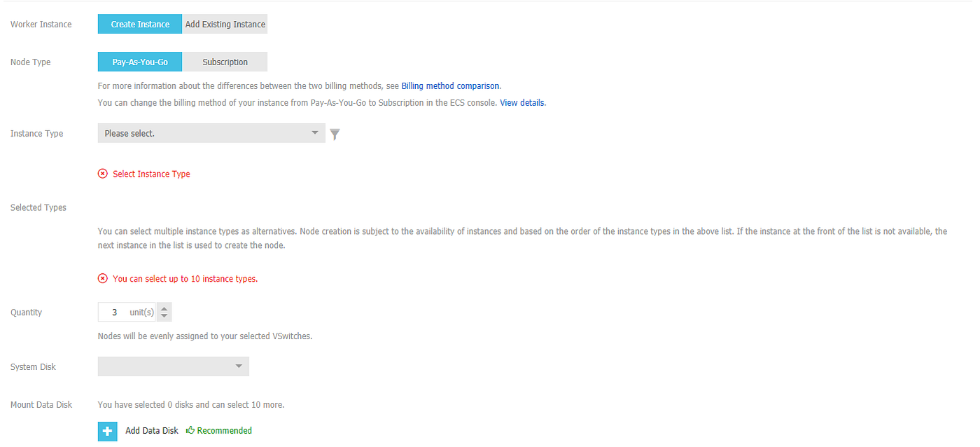
Task: Expand the System Disk dropdown
Action: 174,366
